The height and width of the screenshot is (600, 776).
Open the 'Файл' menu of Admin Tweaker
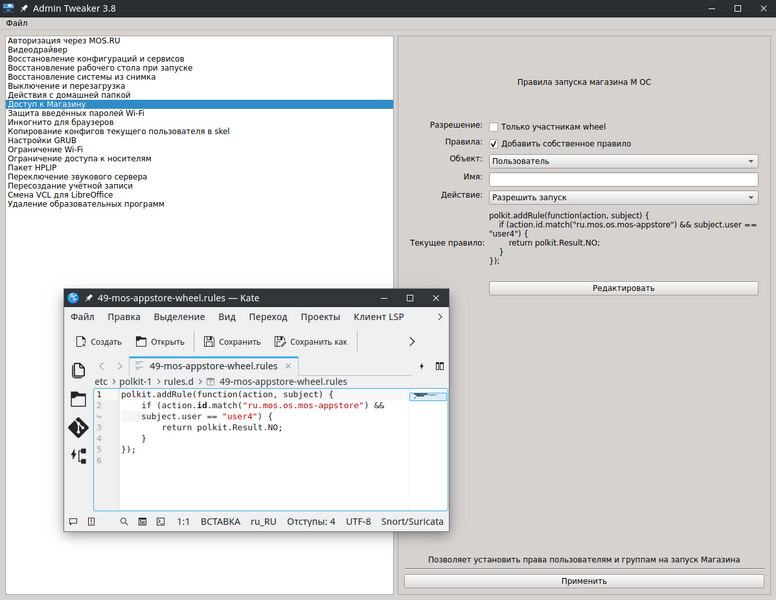click(x=16, y=23)
